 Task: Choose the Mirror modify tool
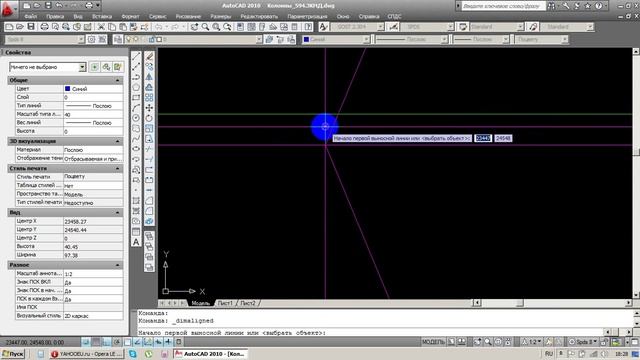(x=149, y=77)
